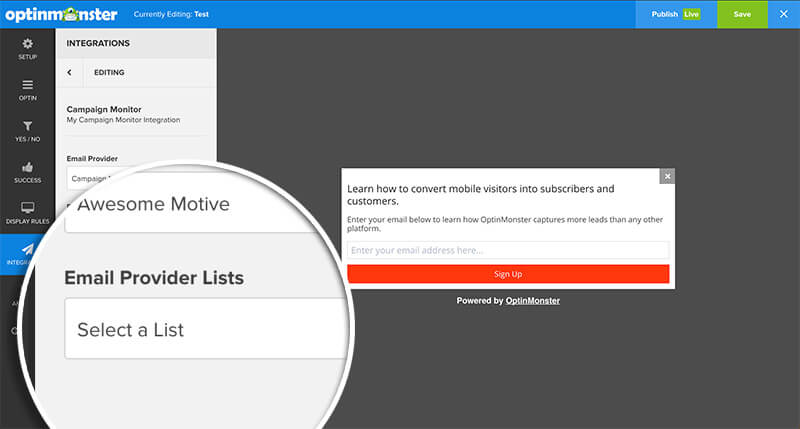
Task: Open the OptinMonster powered-by link
Action: 533,300
